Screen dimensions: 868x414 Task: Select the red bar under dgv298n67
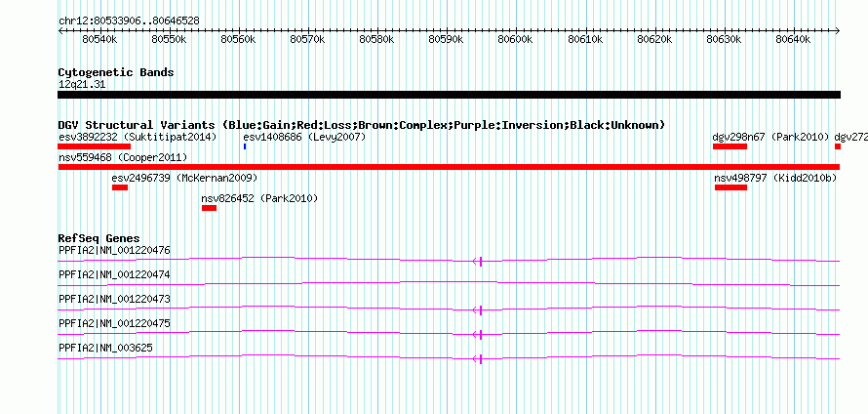[x=730, y=146]
